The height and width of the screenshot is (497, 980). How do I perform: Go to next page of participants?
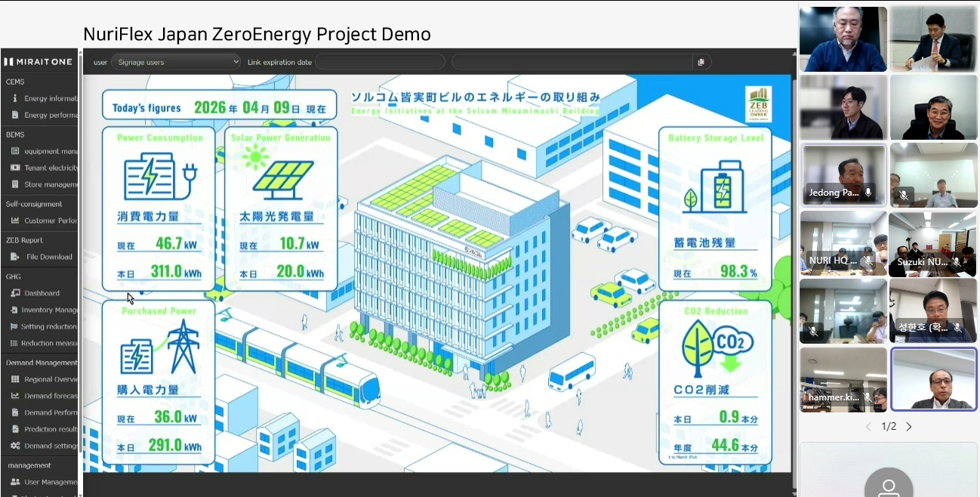point(909,427)
